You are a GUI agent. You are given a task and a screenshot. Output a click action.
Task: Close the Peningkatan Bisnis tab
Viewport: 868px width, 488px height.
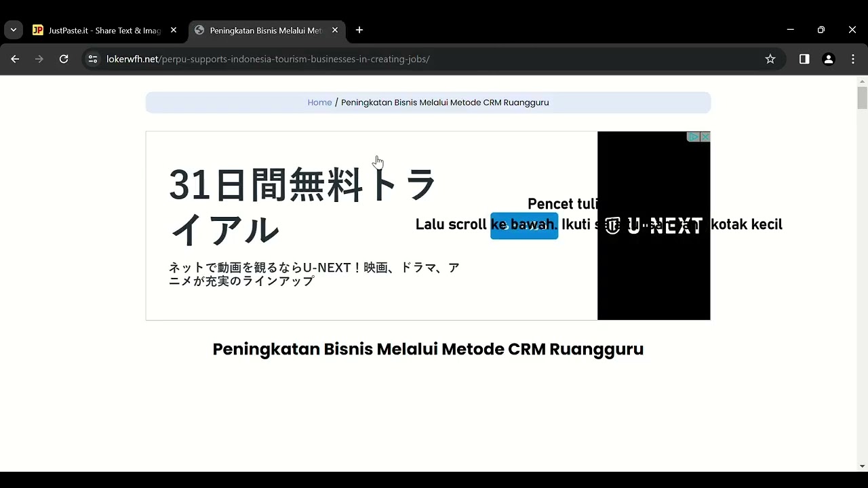click(335, 30)
